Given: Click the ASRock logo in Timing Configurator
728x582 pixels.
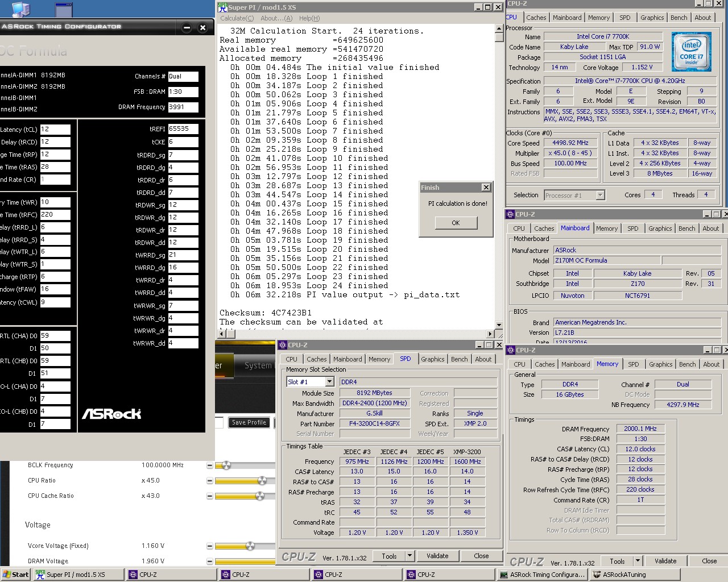Looking at the screenshot, I should [111, 414].
